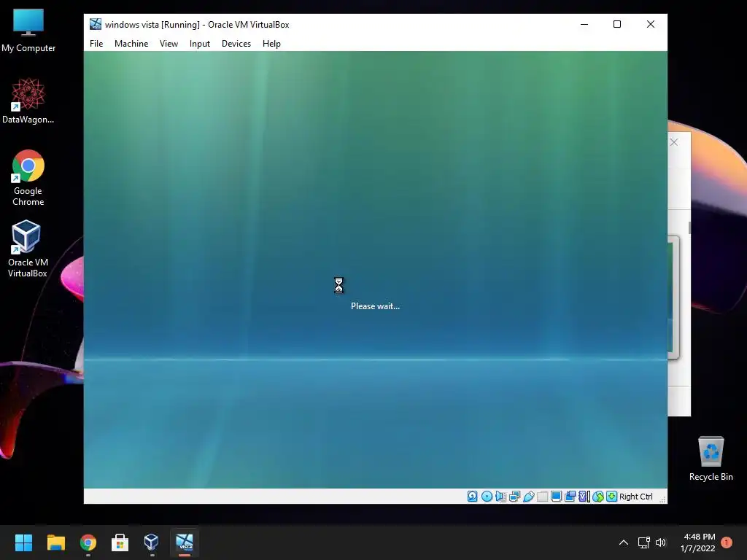
Task: Click the resize grip of the VM window
Action: pyautogui.click(x=662, y=499)
